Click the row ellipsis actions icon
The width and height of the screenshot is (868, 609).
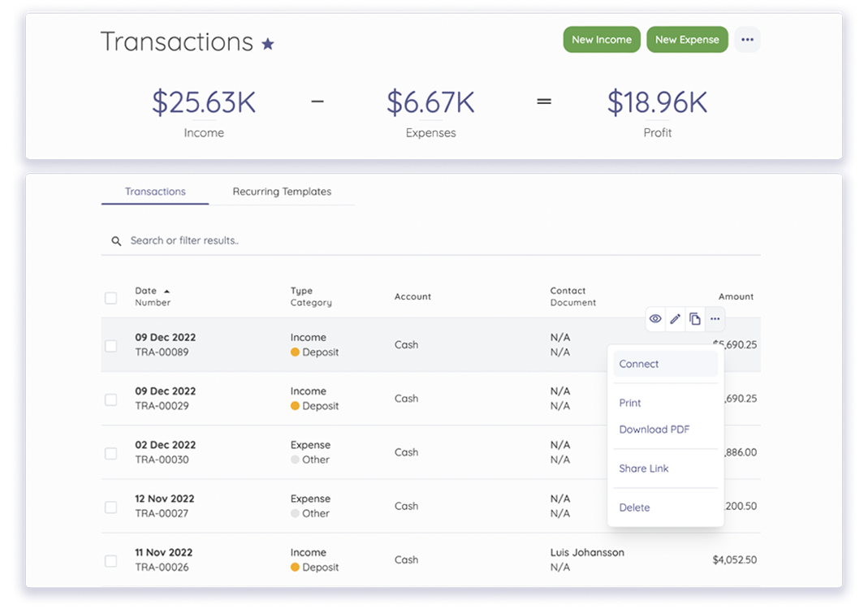(715, 319)
